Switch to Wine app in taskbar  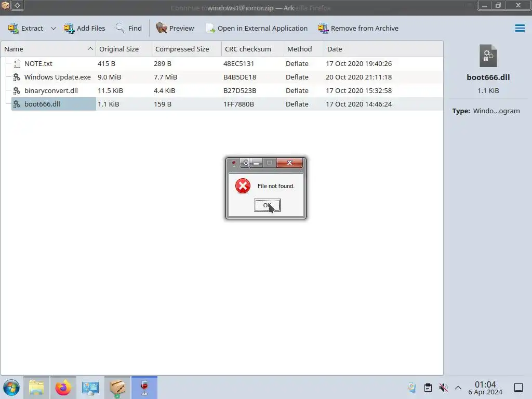point(144,388)
